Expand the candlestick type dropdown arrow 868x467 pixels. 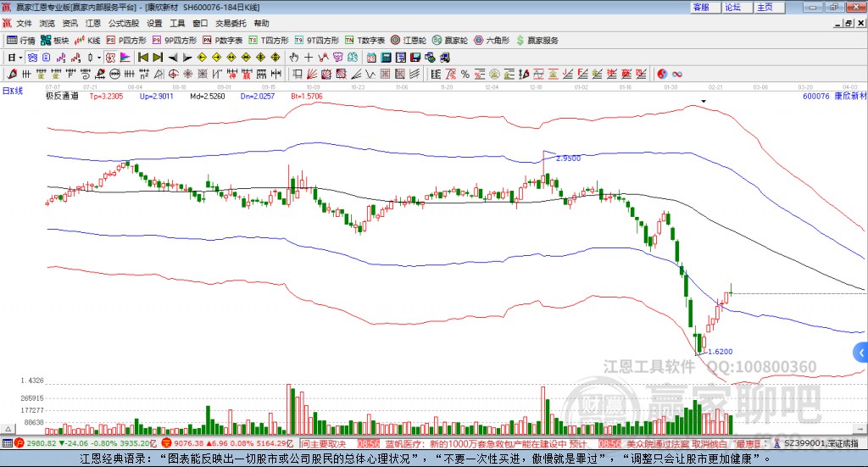coord(99,57)
